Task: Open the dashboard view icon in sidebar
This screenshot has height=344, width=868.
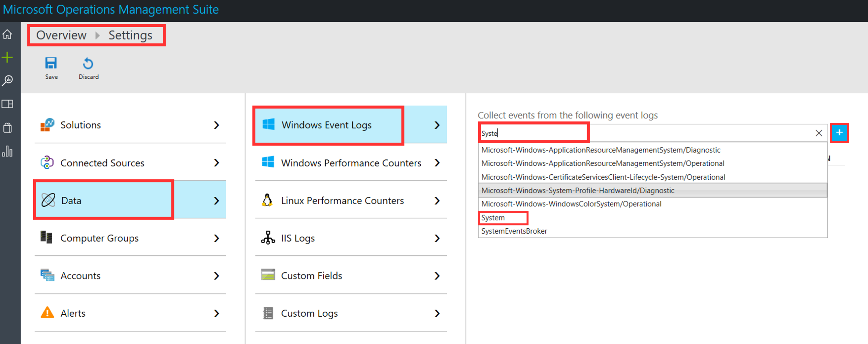Action: coord(7,104)
